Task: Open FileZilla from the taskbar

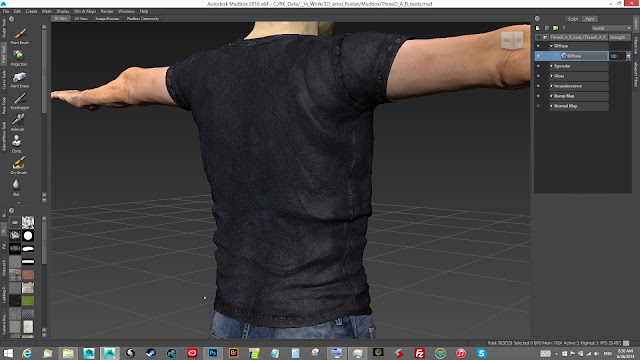Action: coord(419,353)
